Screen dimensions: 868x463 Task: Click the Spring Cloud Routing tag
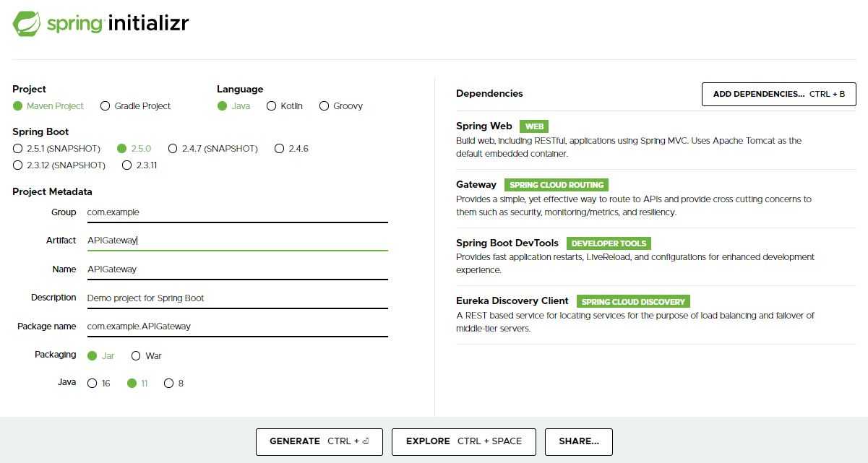pyautogui.click(x=557, y=185)
